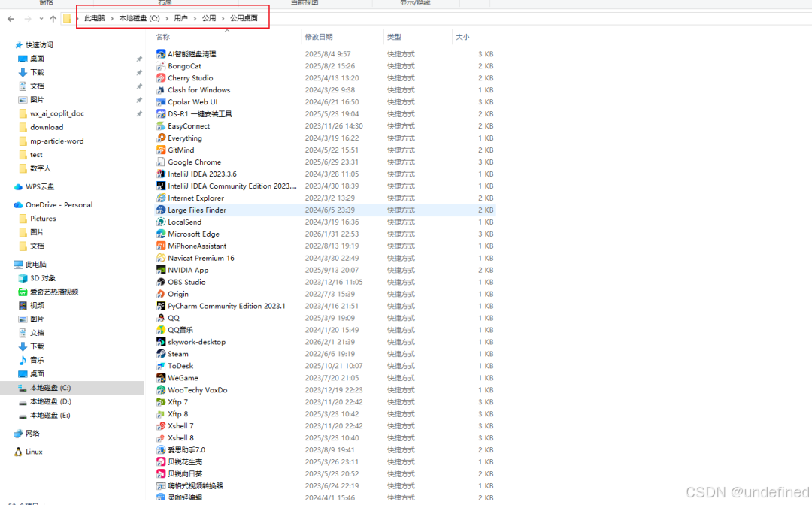Sort by 名称 column header

click(x=162, y=37)
